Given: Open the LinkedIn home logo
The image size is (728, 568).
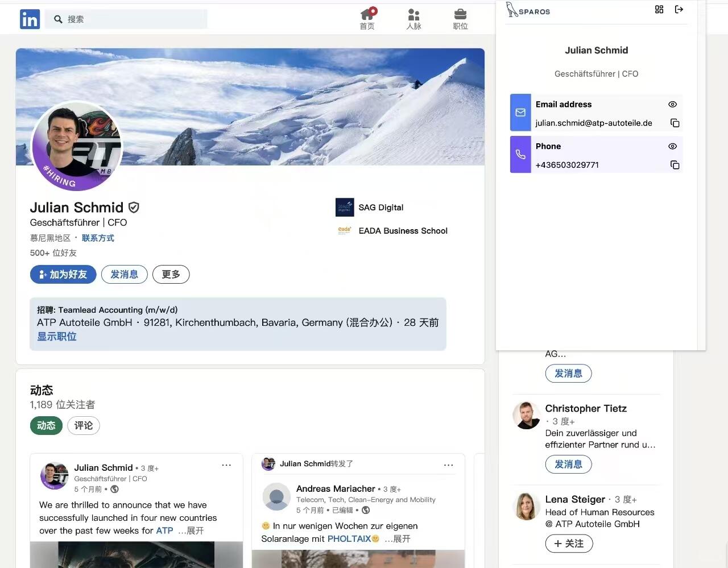Looking at the screenshot, I should pos(30,19).
